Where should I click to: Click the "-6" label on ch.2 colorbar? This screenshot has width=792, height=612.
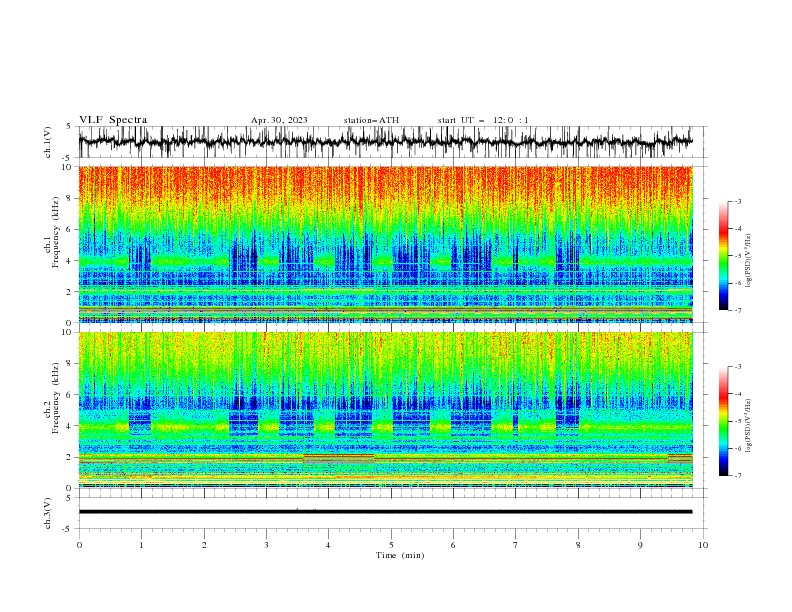(x=738, y=448)
